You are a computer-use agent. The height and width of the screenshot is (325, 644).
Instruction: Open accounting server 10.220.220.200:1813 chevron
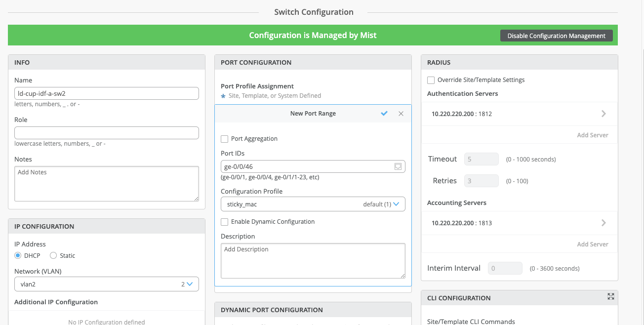tap(604, 223)
